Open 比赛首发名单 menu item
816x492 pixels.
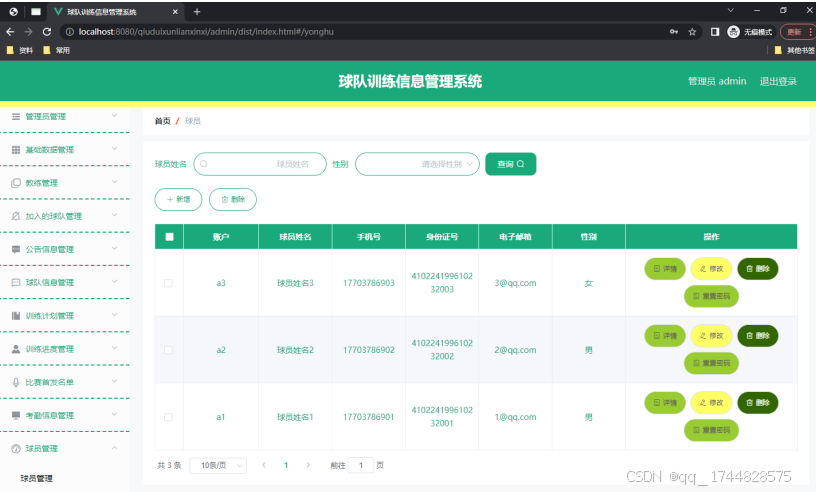coord(65,382)
